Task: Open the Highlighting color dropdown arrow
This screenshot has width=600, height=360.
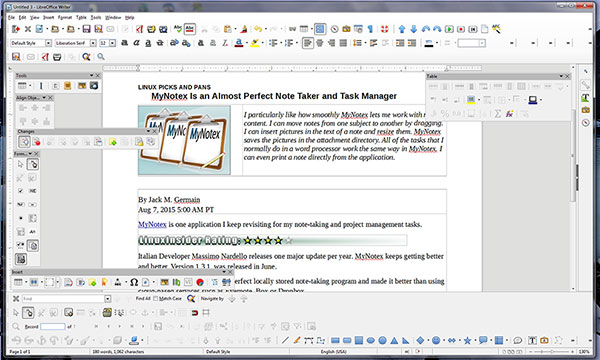Action: [x=262, y=43]
